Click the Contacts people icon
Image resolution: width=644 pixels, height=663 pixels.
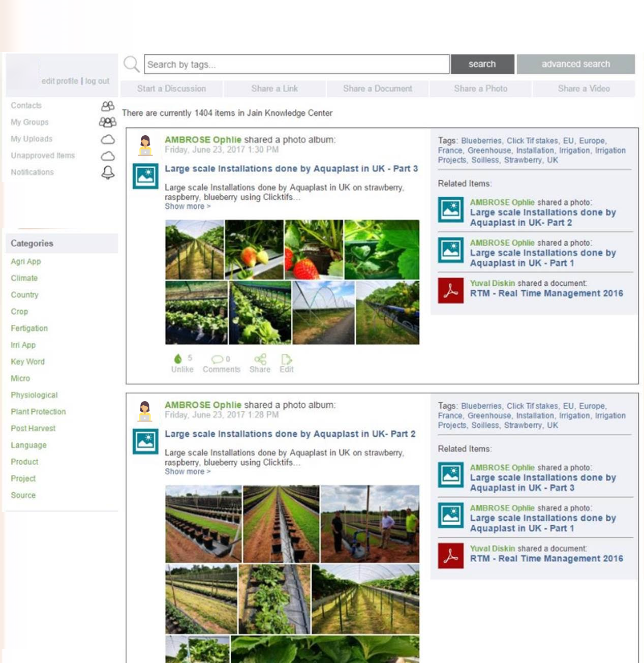(107, 106)
